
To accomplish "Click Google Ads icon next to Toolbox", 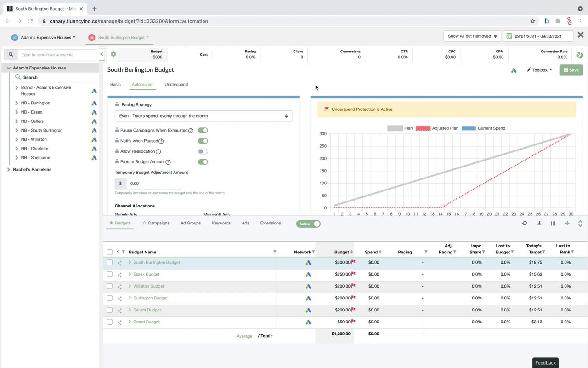I will 514,70.
